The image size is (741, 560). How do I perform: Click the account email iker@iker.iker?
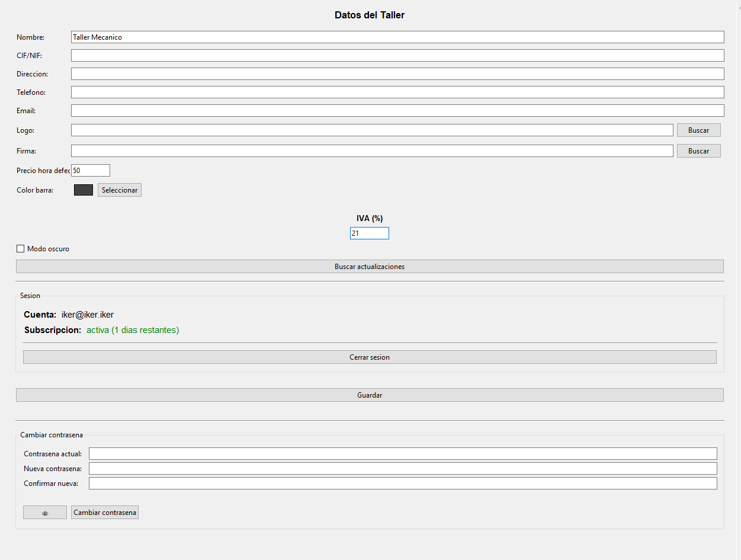(x=88, y=315)
